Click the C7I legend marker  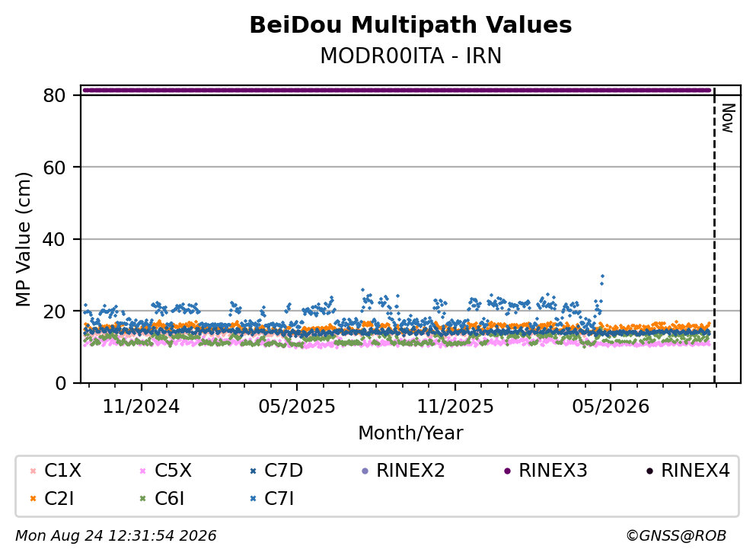click(x=253, y=499)
